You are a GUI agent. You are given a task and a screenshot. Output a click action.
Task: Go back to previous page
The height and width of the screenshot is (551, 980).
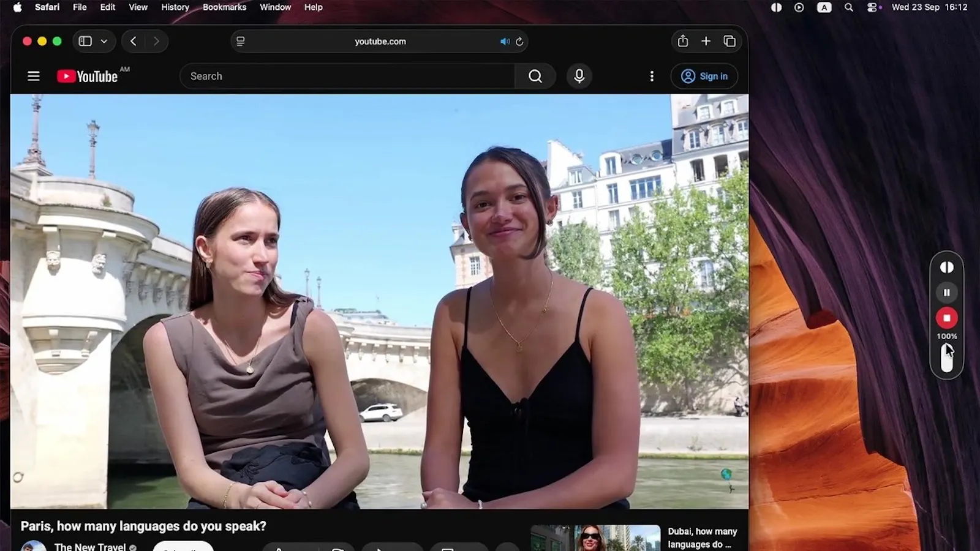[133, 41]
